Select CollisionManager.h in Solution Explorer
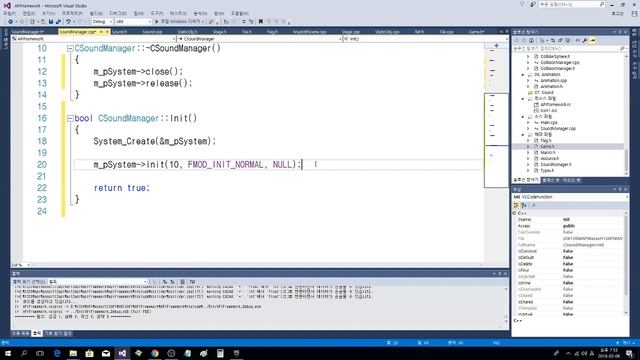This screenshot has width=640, height=360. [x=558, y=69]
